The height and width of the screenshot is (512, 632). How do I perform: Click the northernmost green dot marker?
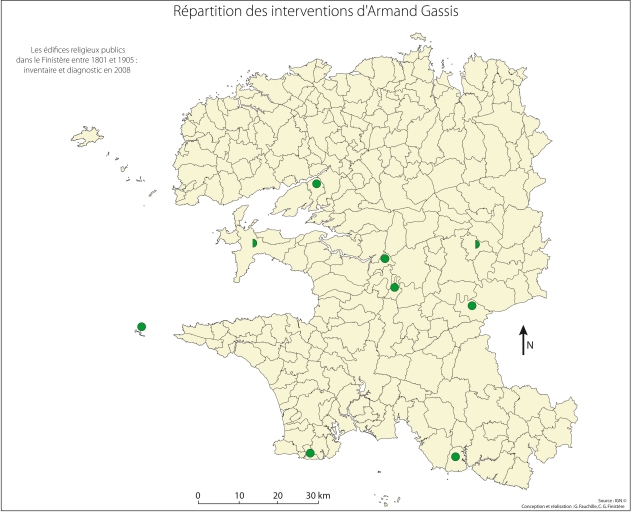click(x=317, y=184)
